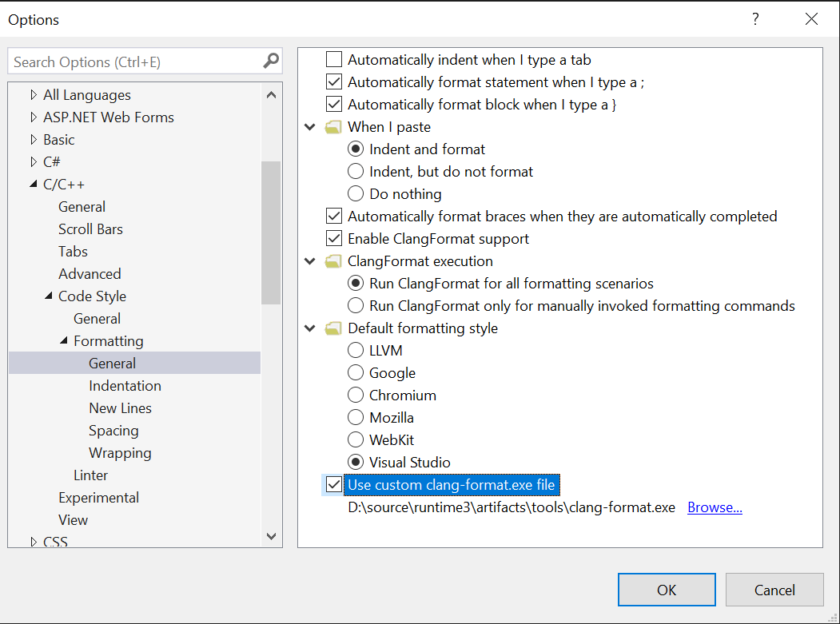Viewport: 840px width, 624px height.
Task: Toggle Automatically format braces when automatically completed
Action: coord(334,217)
